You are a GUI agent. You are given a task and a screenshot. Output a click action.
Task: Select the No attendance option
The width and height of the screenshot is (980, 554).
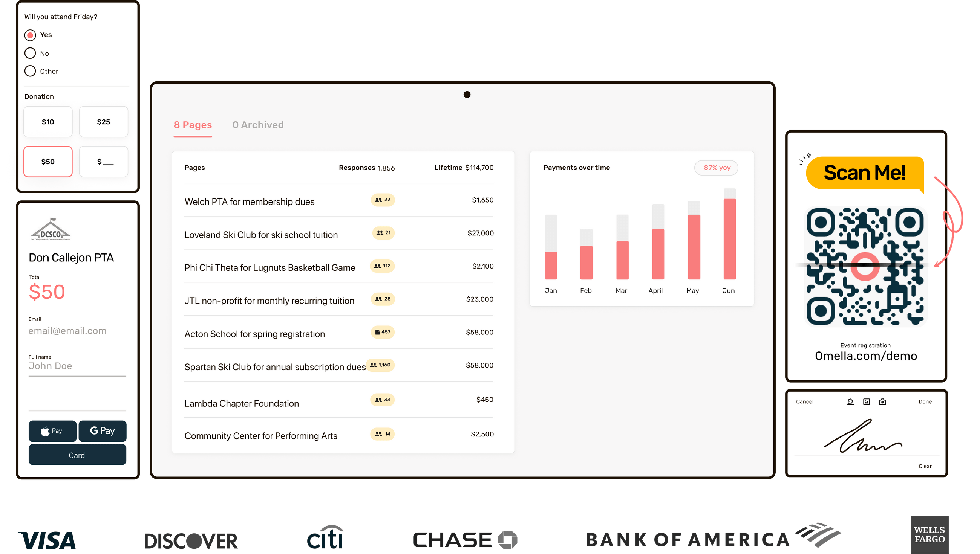[x=30, y=53]
